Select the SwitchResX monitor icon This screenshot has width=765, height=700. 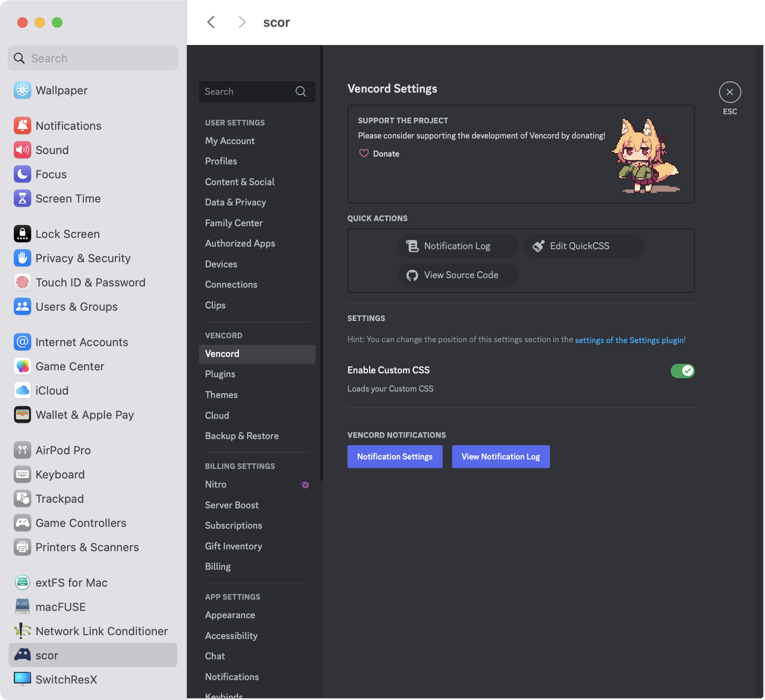pyautogui.click(x=22, y=680)
